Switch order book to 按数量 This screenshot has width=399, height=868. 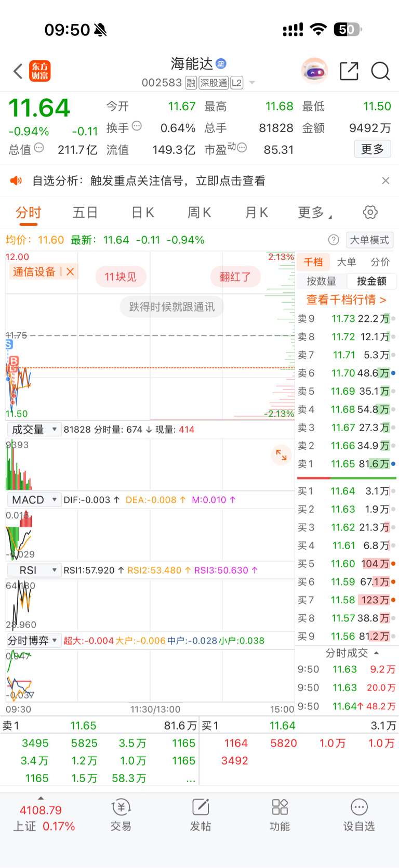(322, 281)
